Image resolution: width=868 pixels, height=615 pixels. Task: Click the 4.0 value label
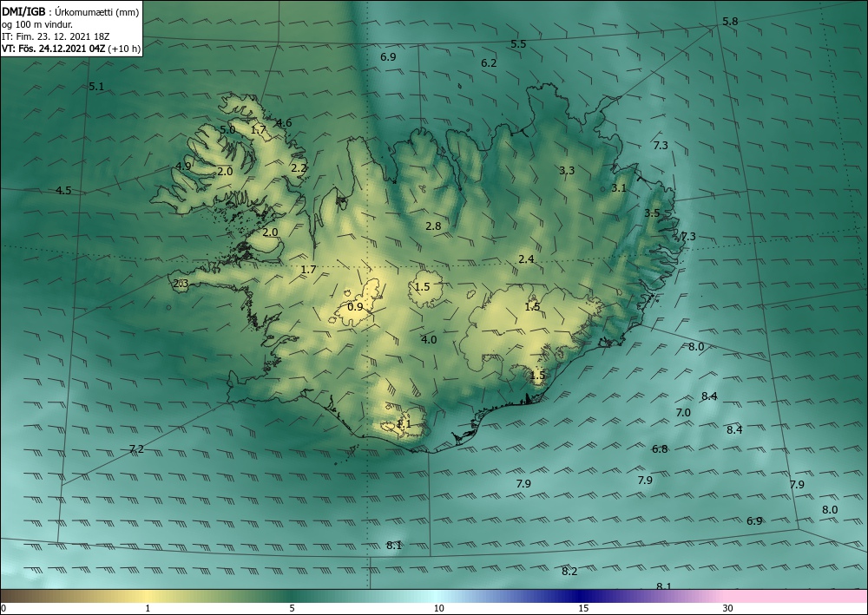pos(429,339)
